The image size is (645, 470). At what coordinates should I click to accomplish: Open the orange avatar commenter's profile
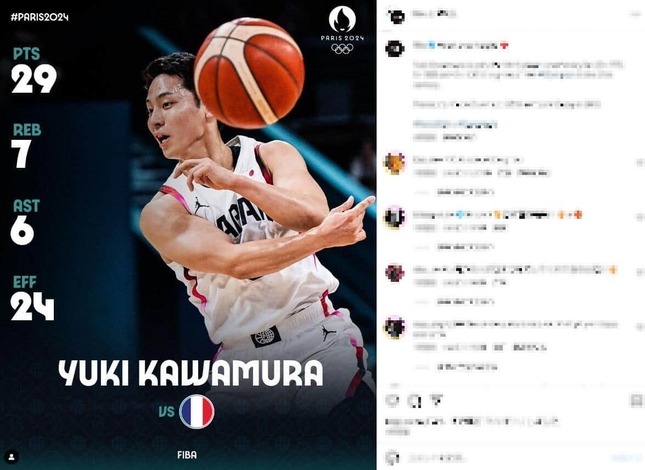coord(394,163)
